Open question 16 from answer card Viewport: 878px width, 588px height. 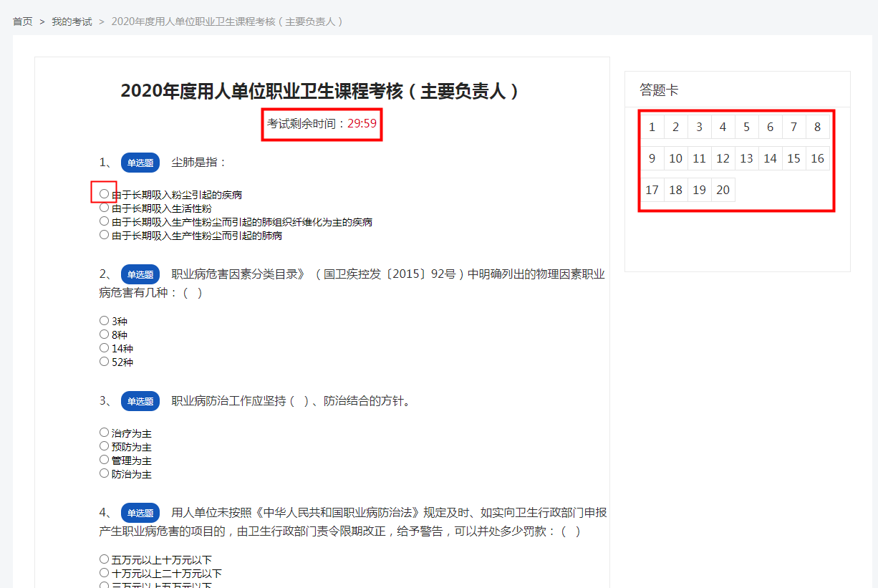[x=817, y=159]
